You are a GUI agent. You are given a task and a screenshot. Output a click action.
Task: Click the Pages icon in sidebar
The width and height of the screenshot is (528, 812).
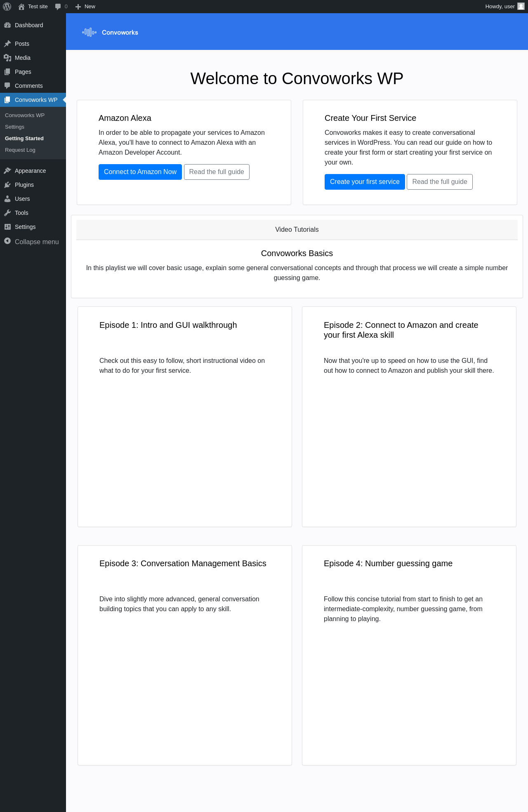pos(7,72)
